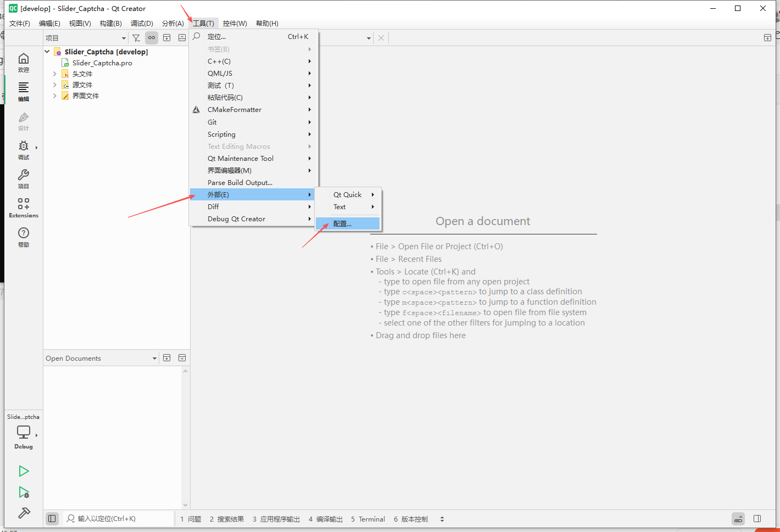Switch to Design (设计) mode
This screenshot has height=532, width=780.
(x=24, y=121)
